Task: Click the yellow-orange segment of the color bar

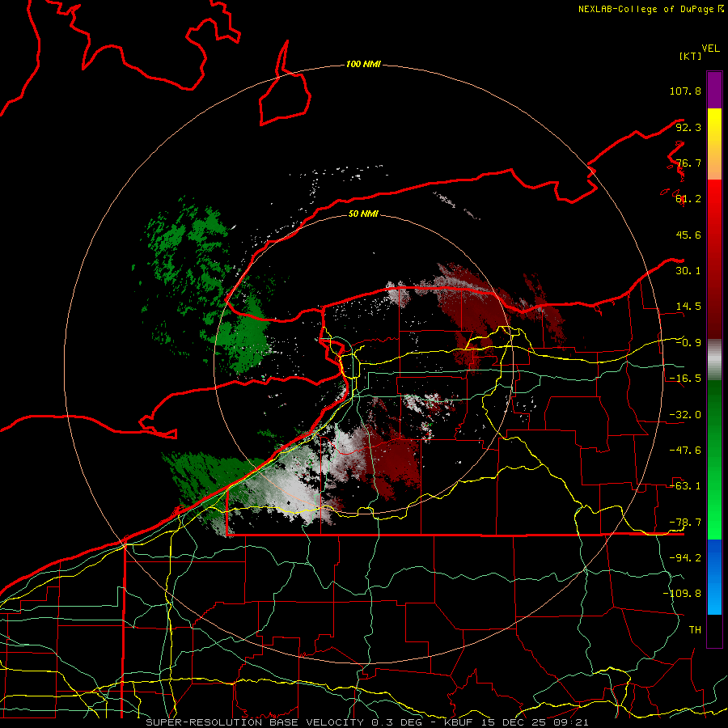Action: click(714, 144)
